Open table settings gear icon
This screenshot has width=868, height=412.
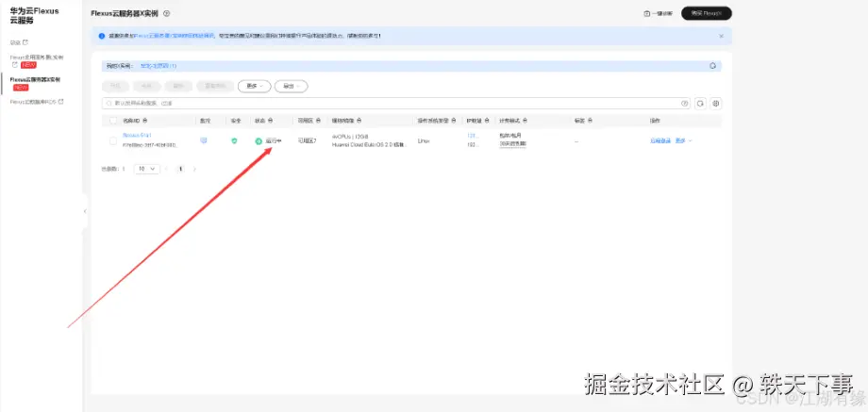coord(716,104)
